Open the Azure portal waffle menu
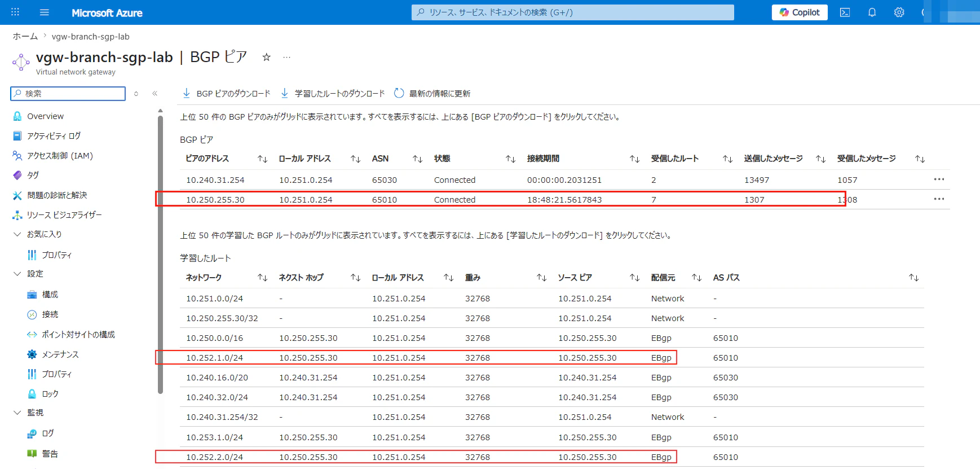 (15, 12)
